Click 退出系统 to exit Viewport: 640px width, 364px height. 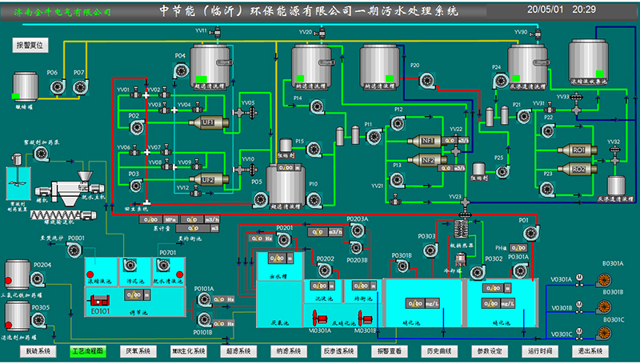(590, 351)
